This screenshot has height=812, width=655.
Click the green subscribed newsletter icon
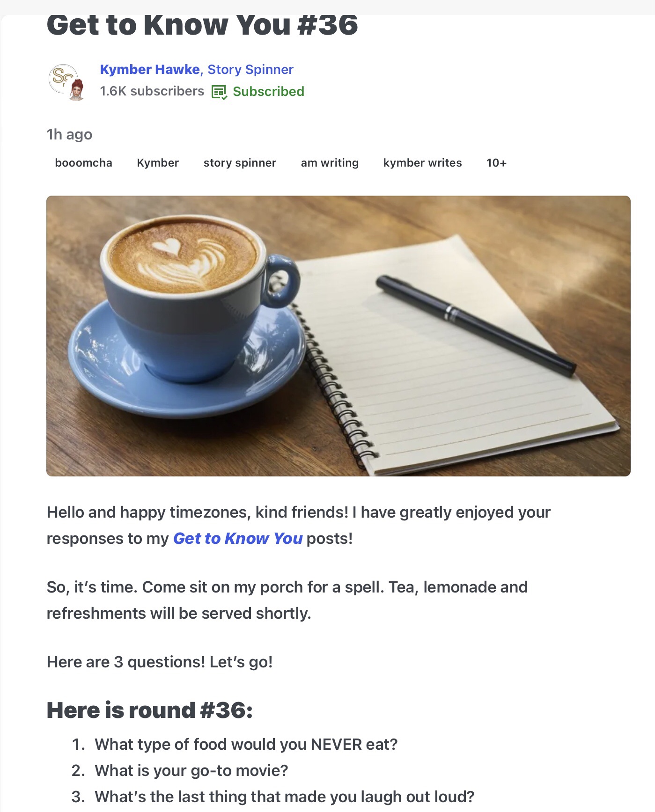[219, 92]
